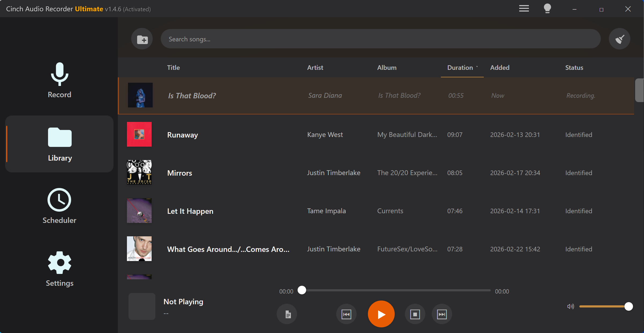Viewport: 644px width, 333px height.
Task: Click the "Recording." status
Action: (x=580, y=95)
